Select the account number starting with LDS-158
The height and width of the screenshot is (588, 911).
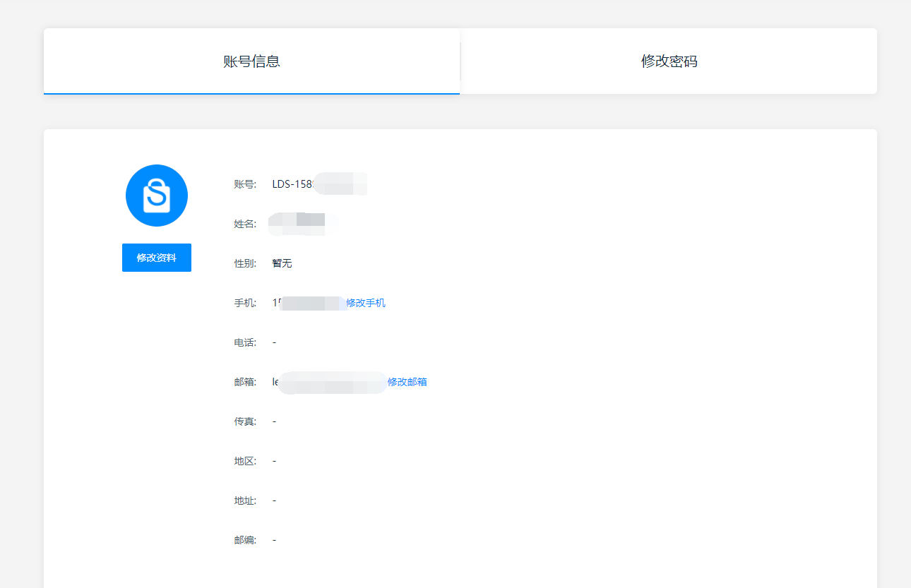318,184
